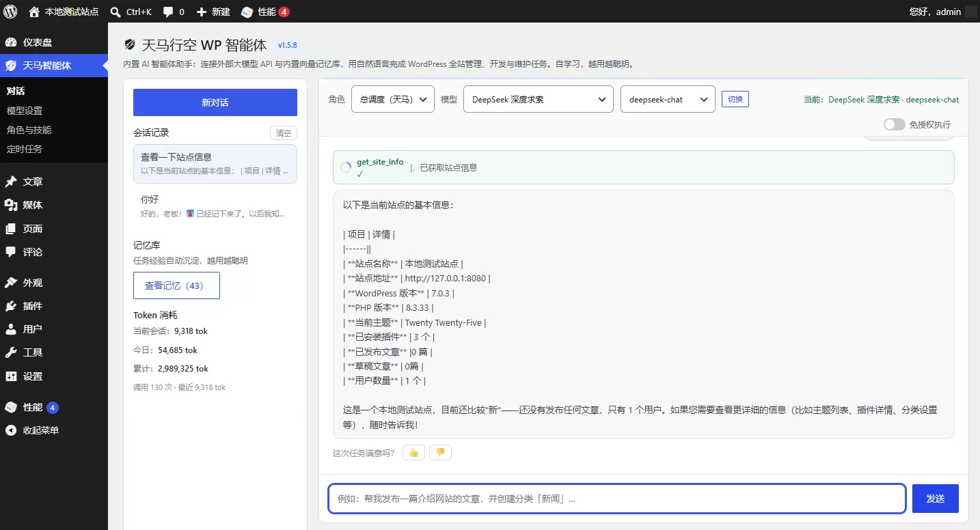Start a chat with 新对话 button
Screen dimensions: 980x530
tap(215, 102)
